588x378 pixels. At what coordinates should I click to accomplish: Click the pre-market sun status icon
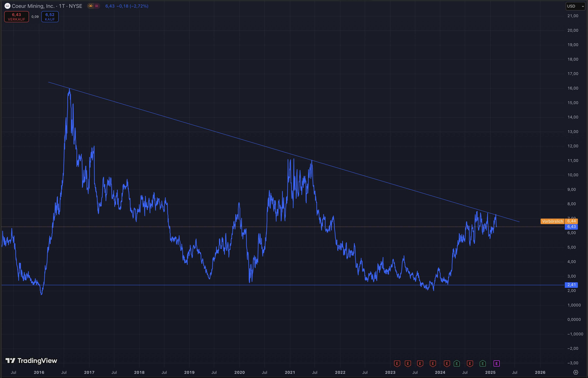(91, 6)
